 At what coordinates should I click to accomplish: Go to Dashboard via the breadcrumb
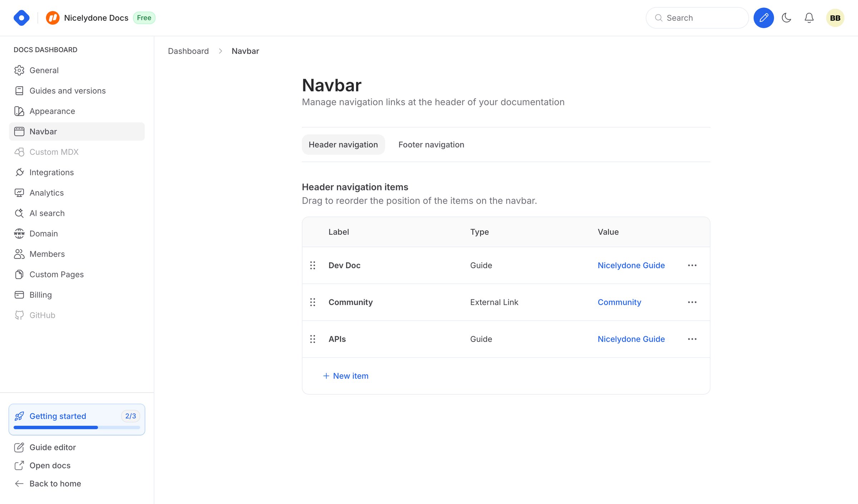point(188,51)
